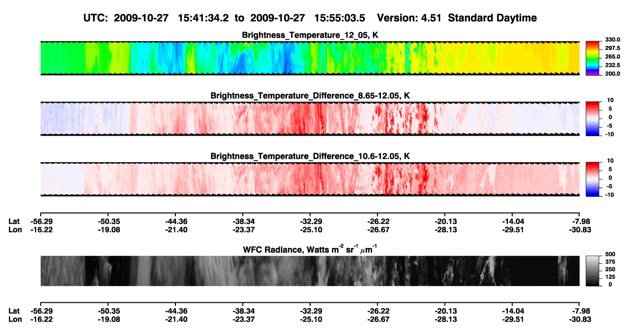The height and width of the screenshot is (330, 644).
Task: Click the grayscale WFC Radiance color bar
Action: 593,271
